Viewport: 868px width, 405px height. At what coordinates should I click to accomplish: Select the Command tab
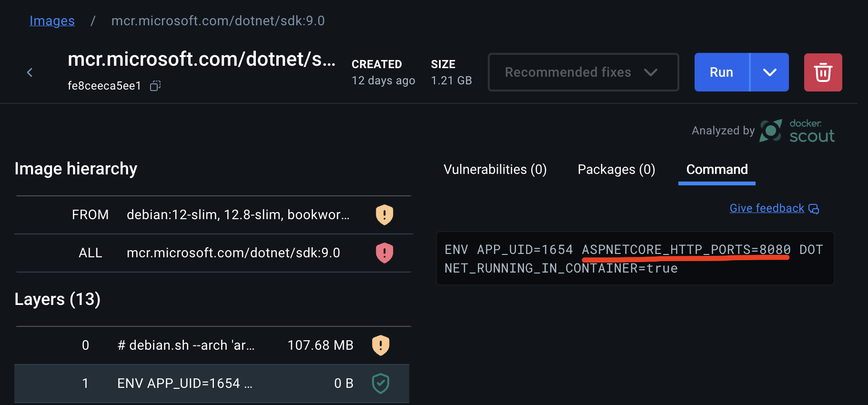(717, 170)
